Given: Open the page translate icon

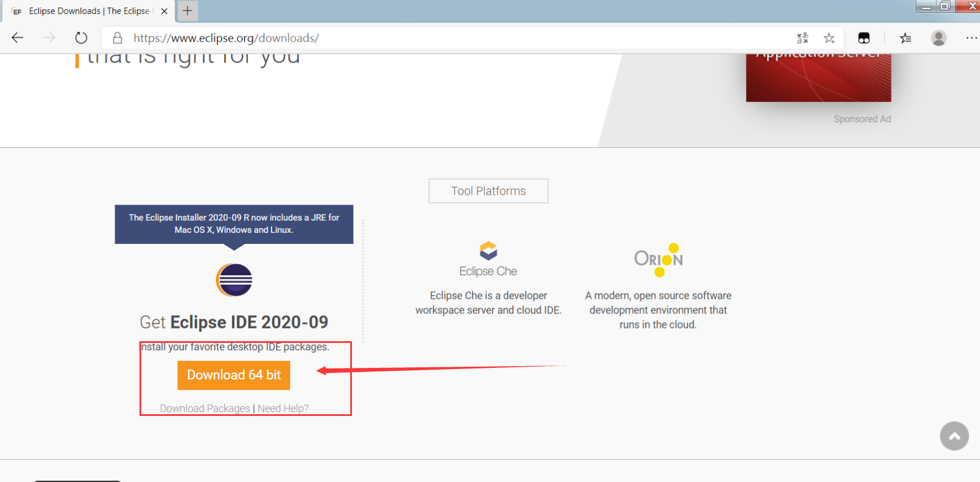Looking at the screenshot, I should tap(802, 38).
